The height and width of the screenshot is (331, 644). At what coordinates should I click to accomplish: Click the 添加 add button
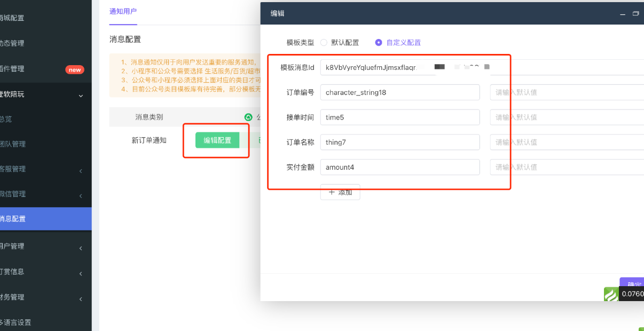(x=340, y=192)
